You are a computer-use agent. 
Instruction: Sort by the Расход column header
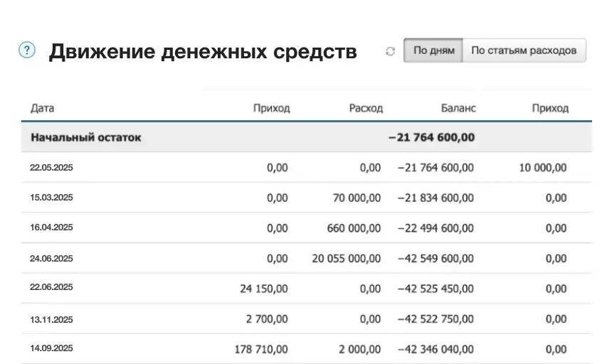[366, 108]
